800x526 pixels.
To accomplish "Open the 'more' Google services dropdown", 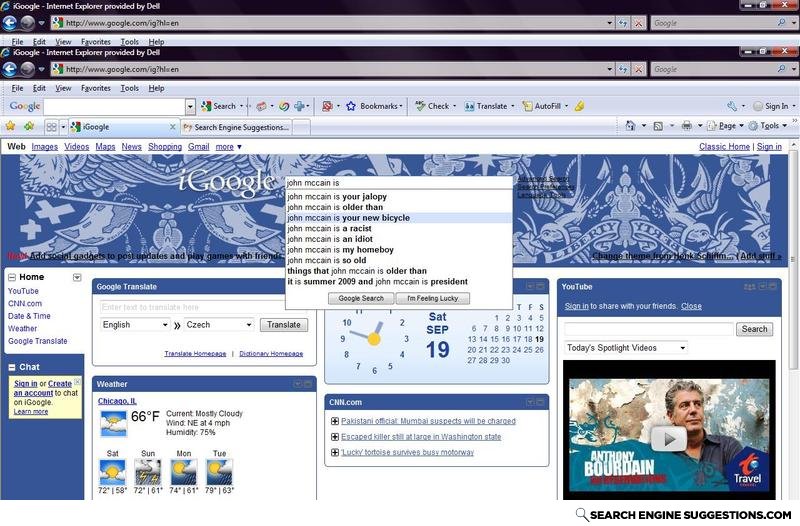I will click(x=228, y=147).
